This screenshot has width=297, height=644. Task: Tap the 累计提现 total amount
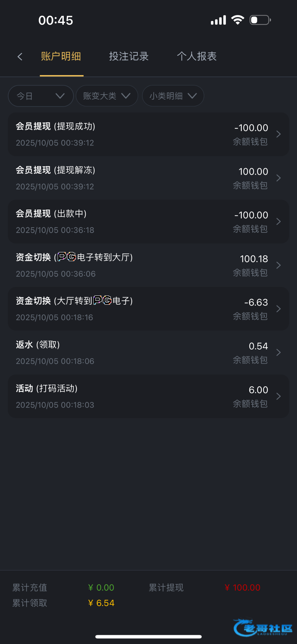click(242, 588)
